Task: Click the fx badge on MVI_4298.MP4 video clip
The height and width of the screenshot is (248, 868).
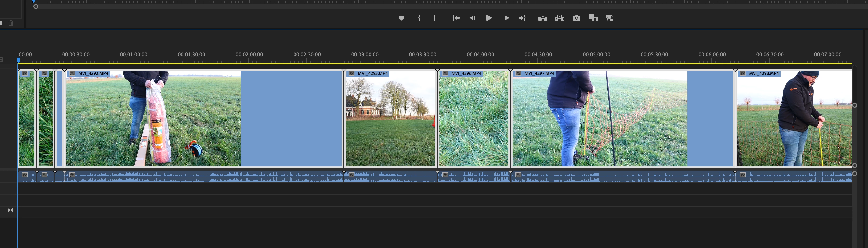Action: point(743,73)
